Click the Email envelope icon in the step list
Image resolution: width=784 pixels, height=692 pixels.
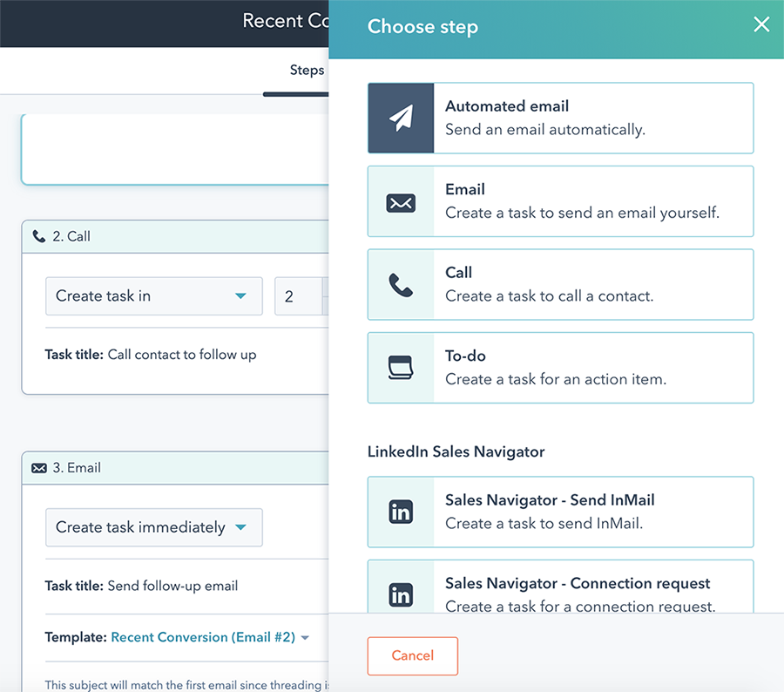tap(401, 202)
